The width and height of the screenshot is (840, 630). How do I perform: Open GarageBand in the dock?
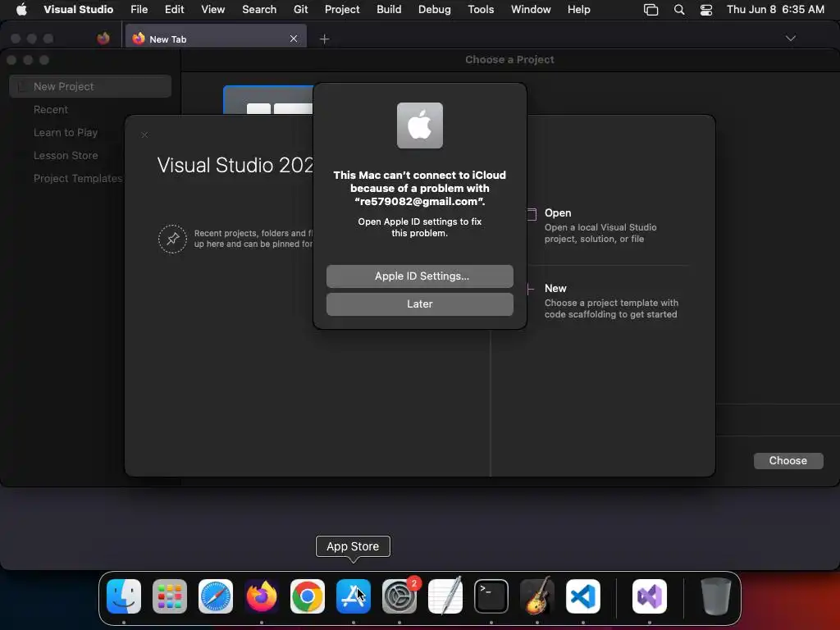click(536, 596)
